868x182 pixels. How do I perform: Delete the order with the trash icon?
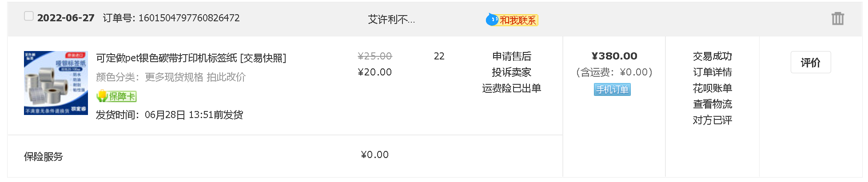[837, 19]
